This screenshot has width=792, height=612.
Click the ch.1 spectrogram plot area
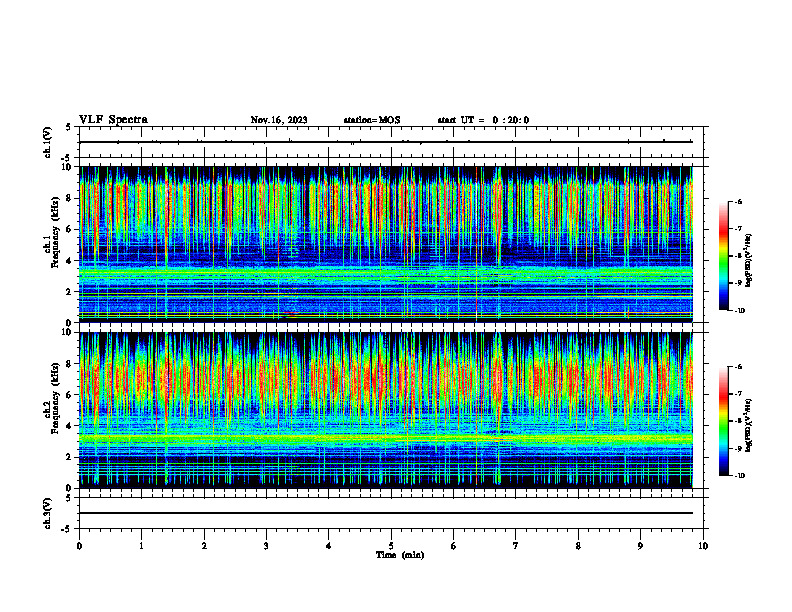[386, 244]
